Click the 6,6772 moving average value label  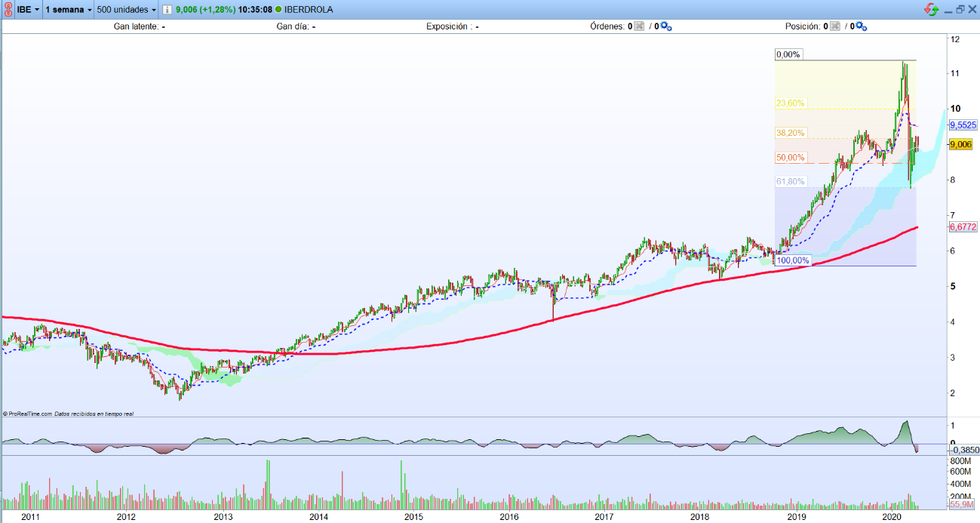pyautogui.click(x=963, y=226)
